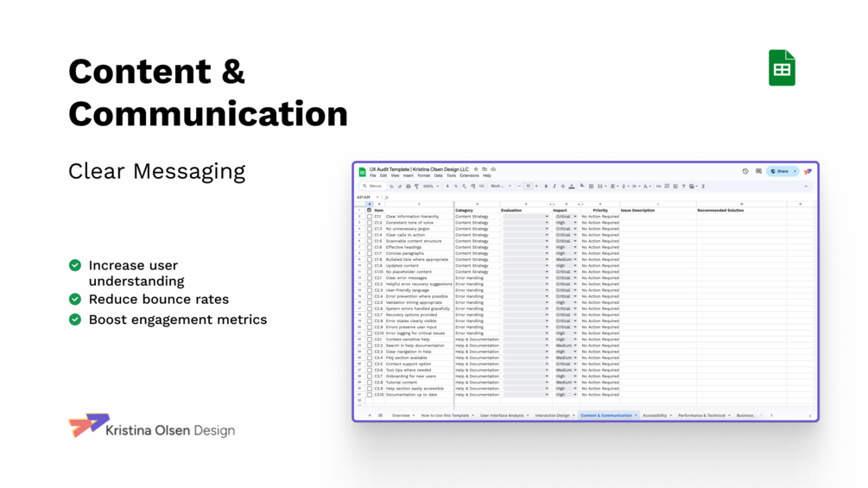Viewport: 868px width, 488px height.
Task: Click the Redo icon in toolbar
Action: pyautogui.click(x=400, y=186)
